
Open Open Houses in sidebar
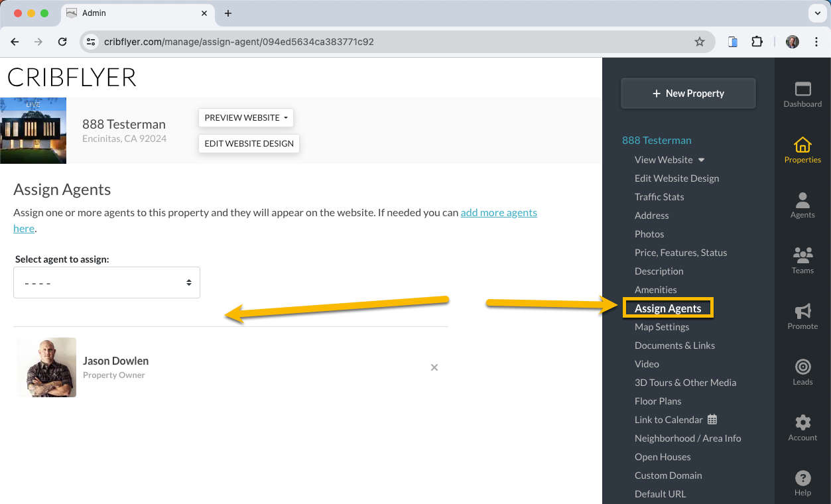click(x=663, y=457)
